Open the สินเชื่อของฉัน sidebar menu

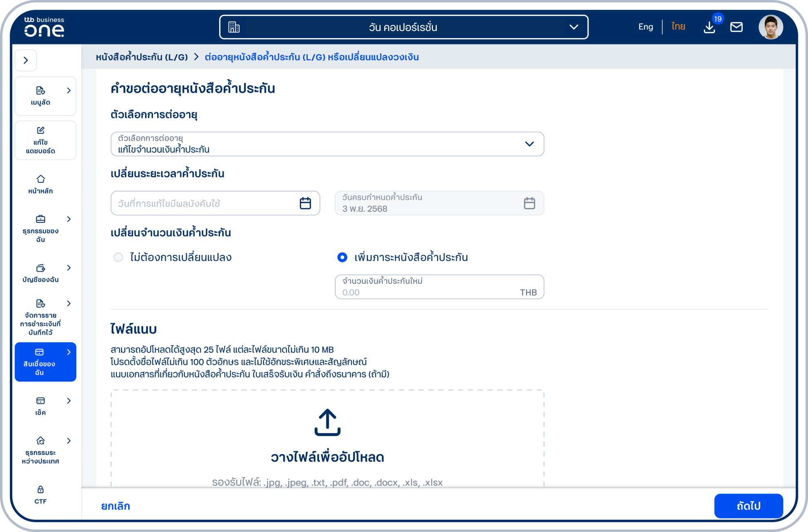[x=45, y=362]
